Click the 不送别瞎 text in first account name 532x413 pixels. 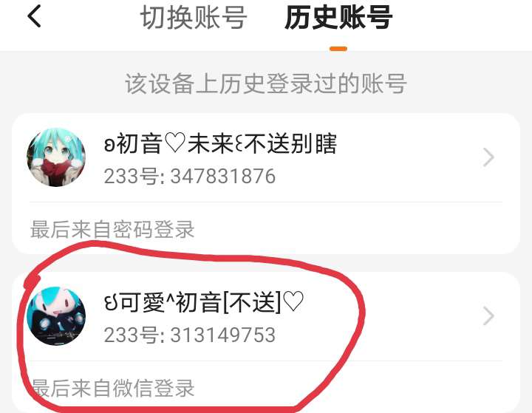tap(290, 143)
